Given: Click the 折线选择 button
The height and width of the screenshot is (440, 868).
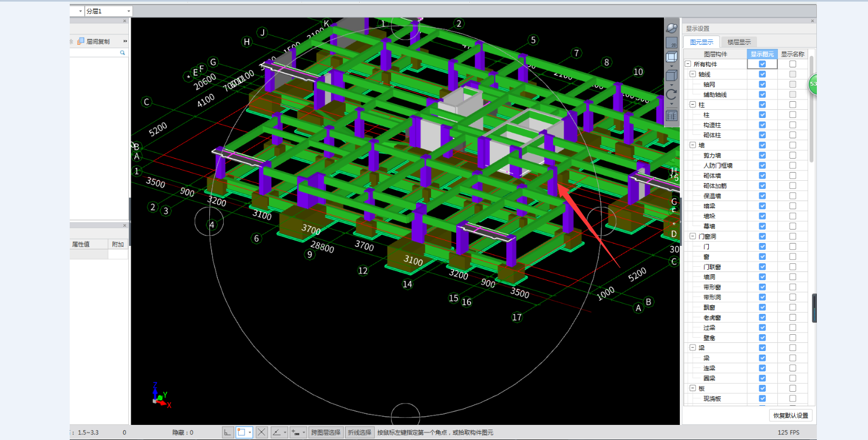Looking at the screenshot, I should 359,432.
